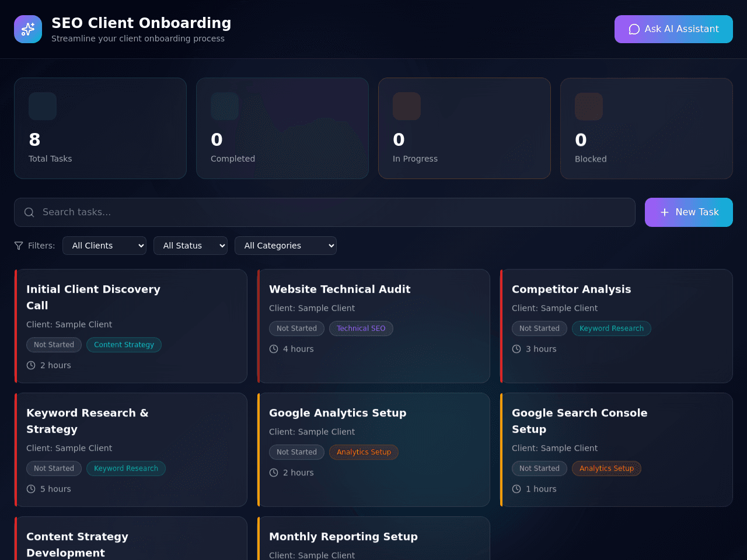Click clock icon beside 4 hours
Viewport: 747px width, 560px height.
[x=274, y=349]
